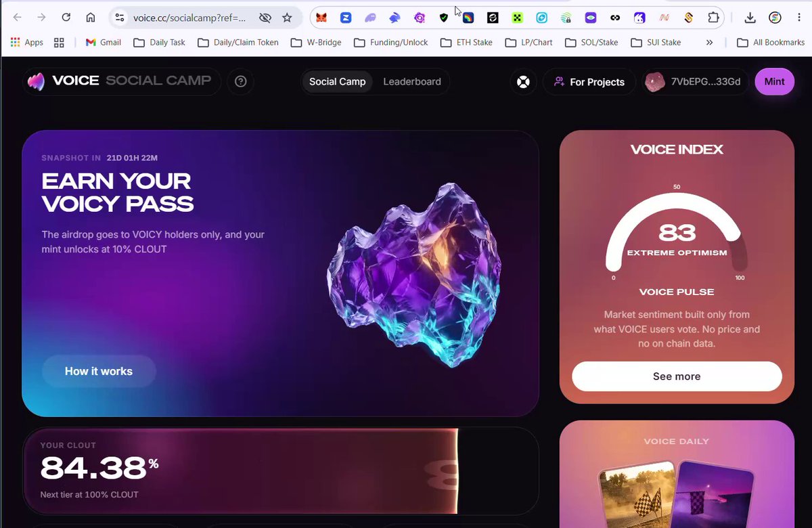Go to browser home page
812x528 pixels.
90,18
